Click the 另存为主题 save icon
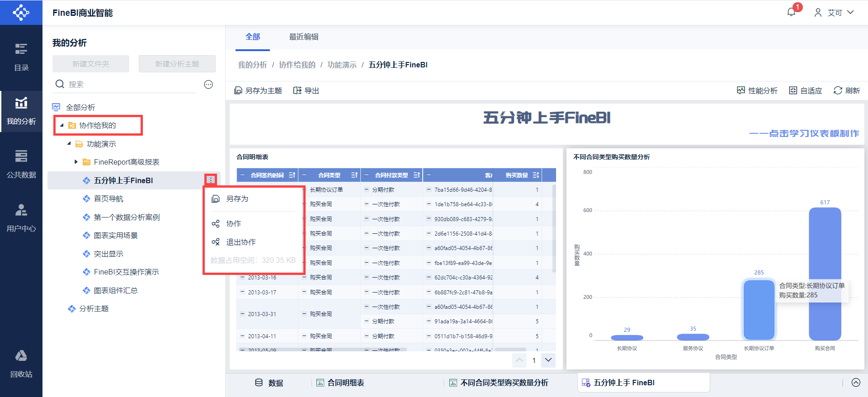 [238, 90]
